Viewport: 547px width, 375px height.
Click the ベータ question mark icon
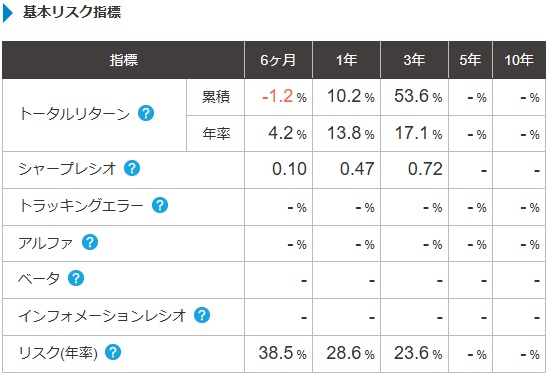[76, 278]
